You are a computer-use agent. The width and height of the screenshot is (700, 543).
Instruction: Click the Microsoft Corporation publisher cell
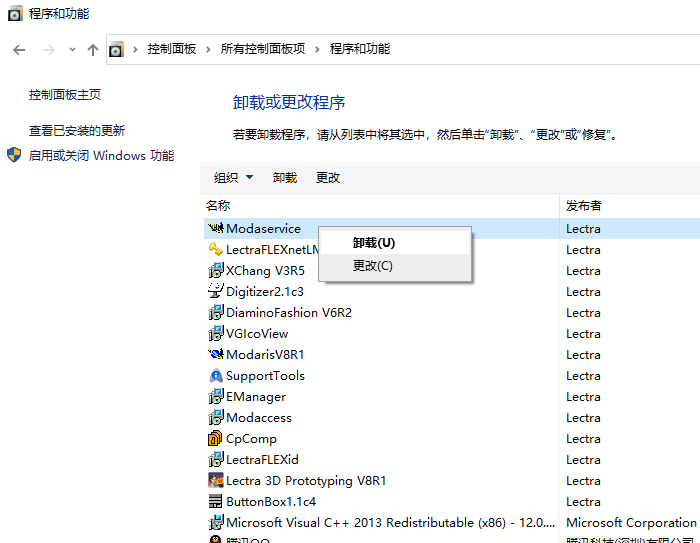pos(631,522)
